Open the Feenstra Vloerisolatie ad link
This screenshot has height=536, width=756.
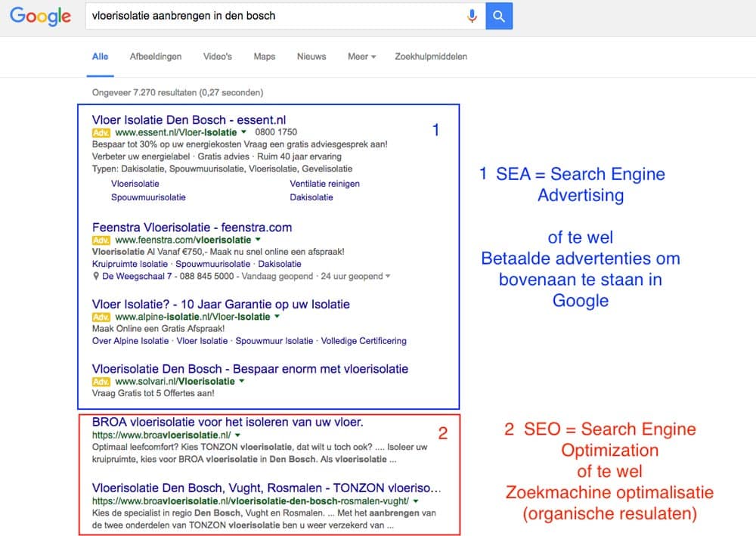click(x=191, y=227)
